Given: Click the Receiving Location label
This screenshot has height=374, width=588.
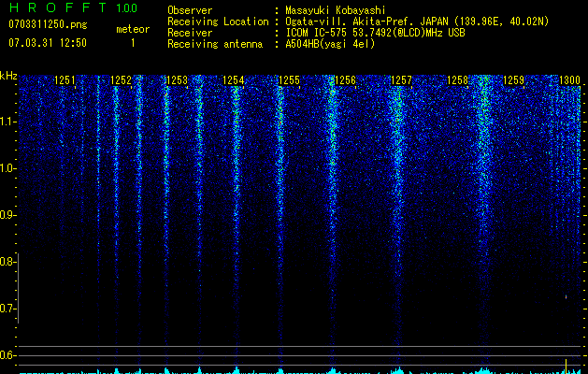Looking at the screenshot, I should 218,22.
